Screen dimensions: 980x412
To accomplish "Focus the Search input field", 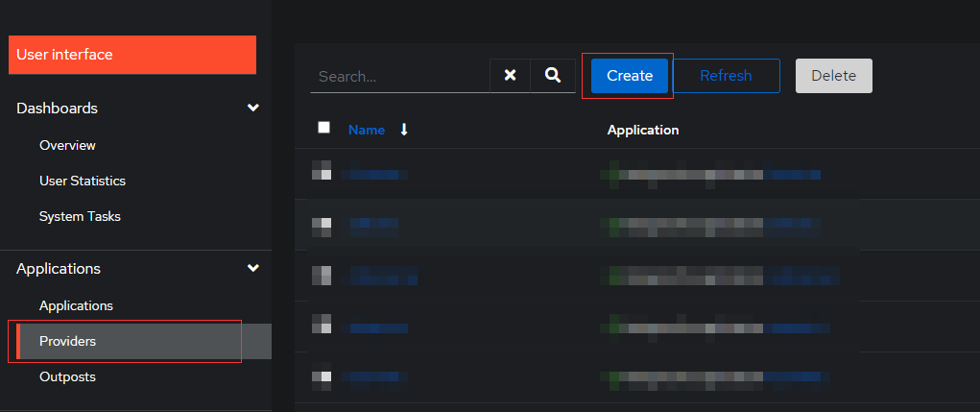I will [x=400, y=76].
